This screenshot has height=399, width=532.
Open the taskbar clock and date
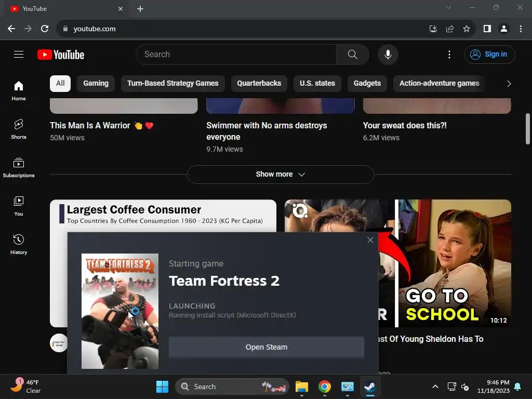coord(494,387)
